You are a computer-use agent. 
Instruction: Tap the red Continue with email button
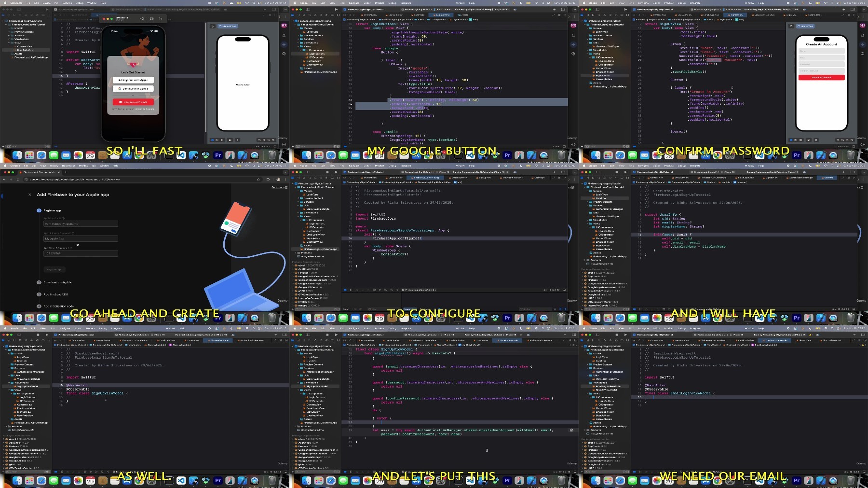133,102
